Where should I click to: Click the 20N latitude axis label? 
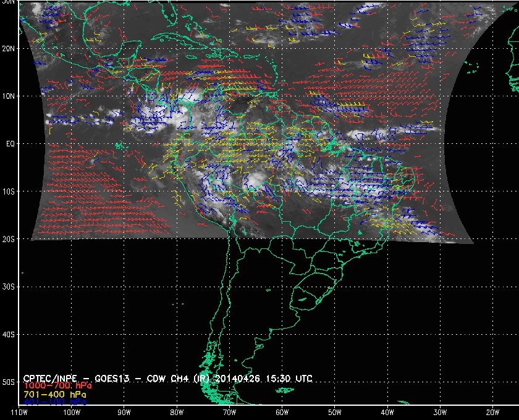[8, 48]
